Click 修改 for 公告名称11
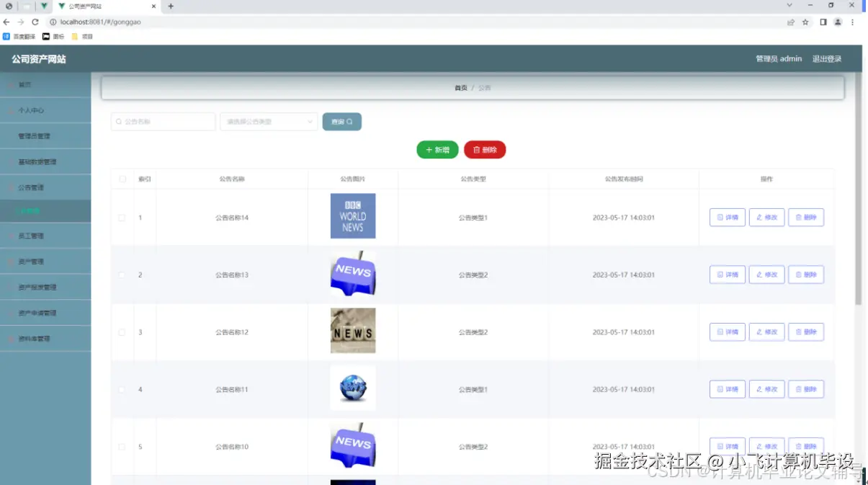Screen dimensions: 868x485 point(766,389)
